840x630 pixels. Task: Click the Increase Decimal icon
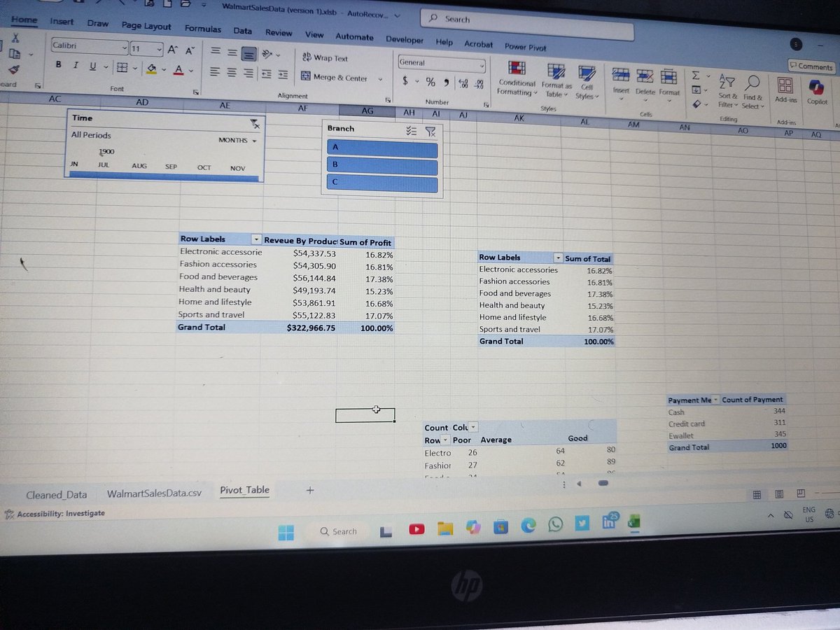[x=463, y=85]
